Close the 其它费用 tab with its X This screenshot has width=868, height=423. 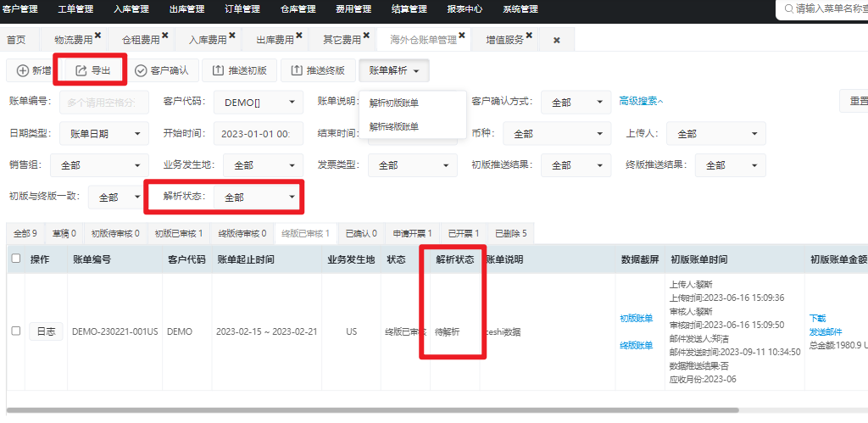click(x=366, y=36)
